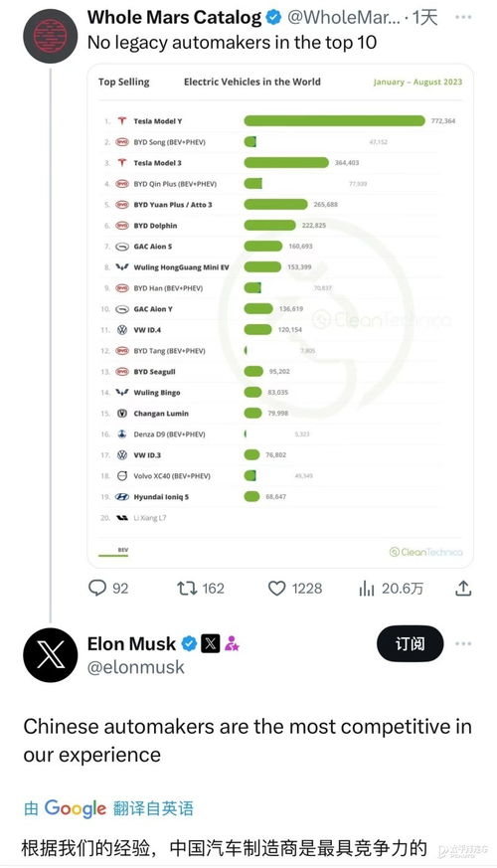Tap the purple subscriber badge icon
Screen dimensions: 497x868
click(x=232, y=644)
